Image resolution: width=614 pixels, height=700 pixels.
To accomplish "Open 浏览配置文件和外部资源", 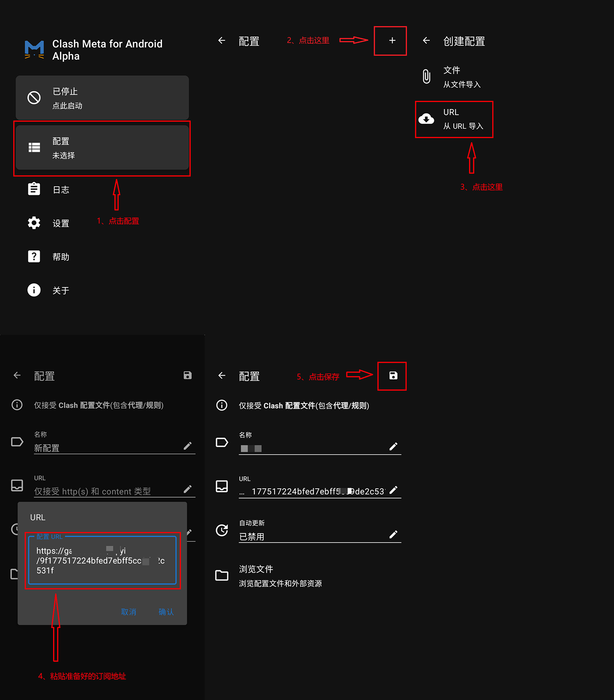I will [x=280, y=584].
